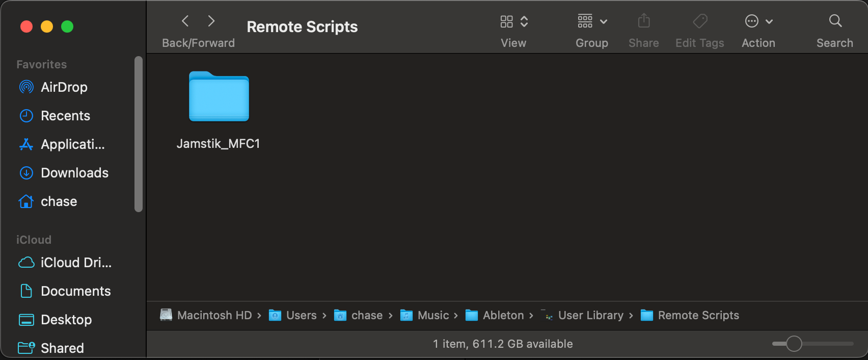868x360 pixels.
Task: Click the Remote Scripts window title
Action: click(x=302, y=27)
